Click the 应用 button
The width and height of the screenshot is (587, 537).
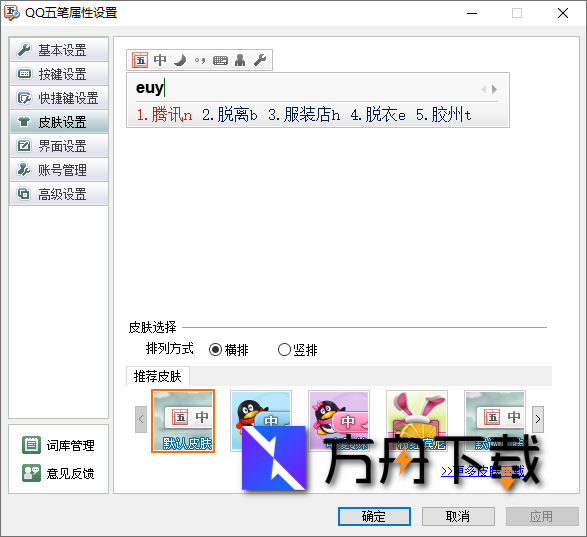542,516
